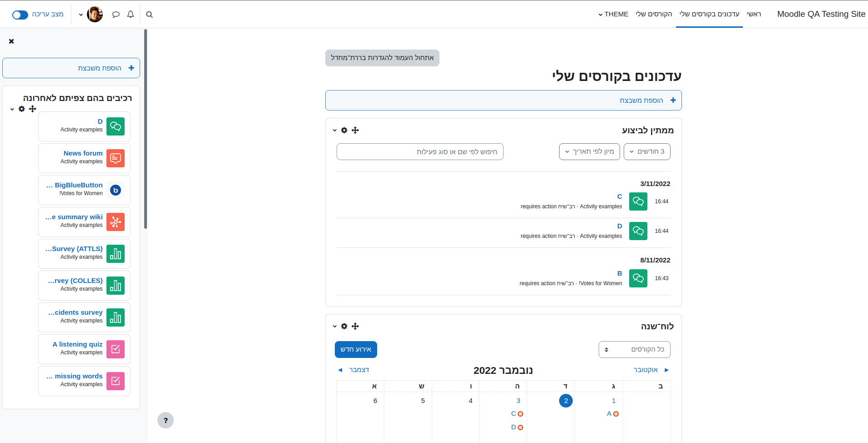Close the block drawer with X
The image size is (868, 443).
coord(11,41)
